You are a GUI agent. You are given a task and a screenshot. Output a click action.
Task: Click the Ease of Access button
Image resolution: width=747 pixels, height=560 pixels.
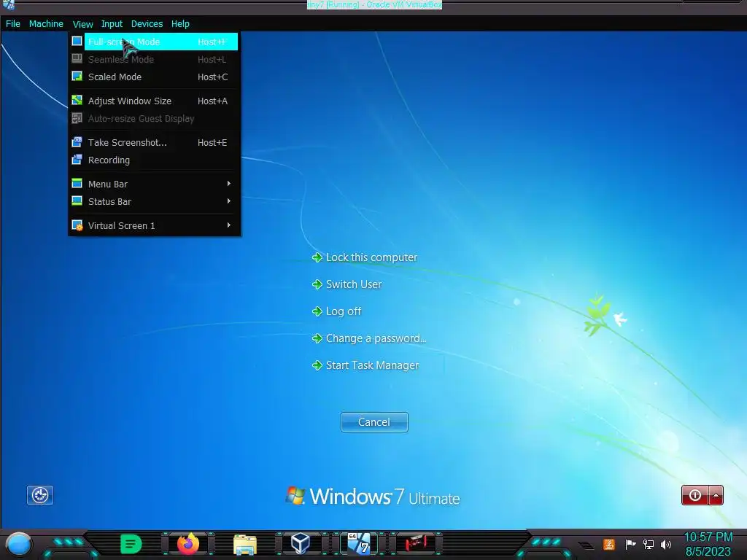[x=40, y=495]
